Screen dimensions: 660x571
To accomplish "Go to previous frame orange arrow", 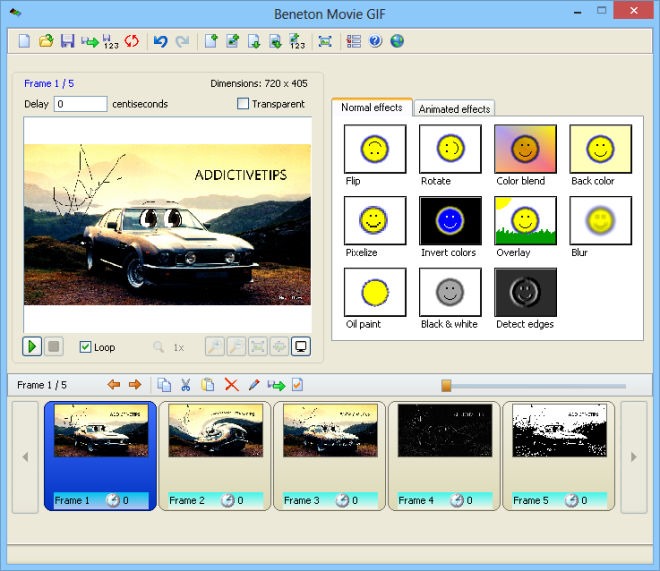I will tap(114, 385).
